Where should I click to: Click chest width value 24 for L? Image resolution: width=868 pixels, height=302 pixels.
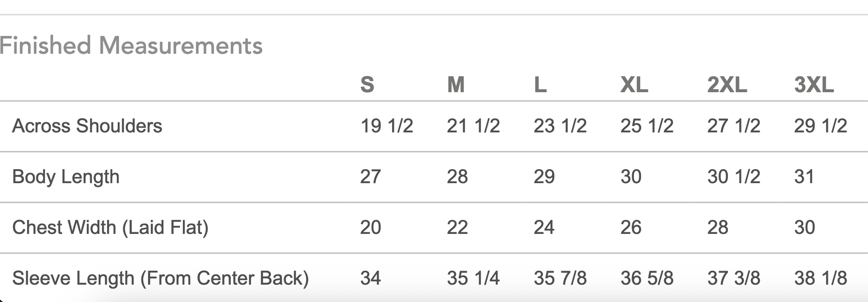(544, 228)
